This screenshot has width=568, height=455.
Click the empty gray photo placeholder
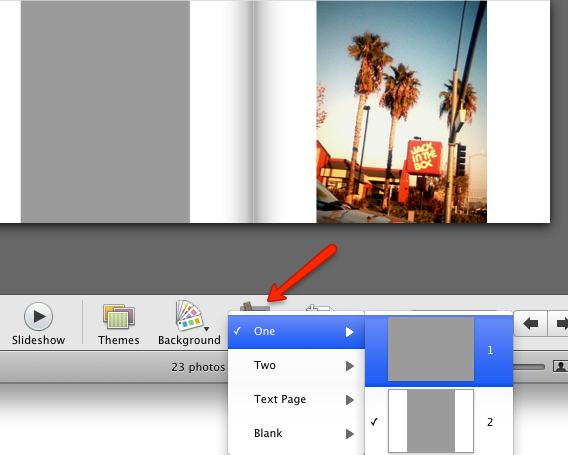tap(105, 112)
